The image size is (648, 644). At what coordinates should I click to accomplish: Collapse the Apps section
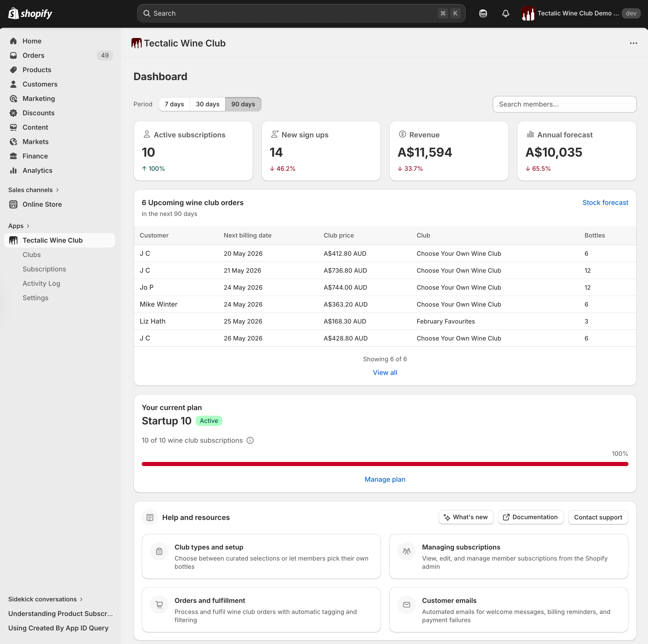click(x=19, y=226)
